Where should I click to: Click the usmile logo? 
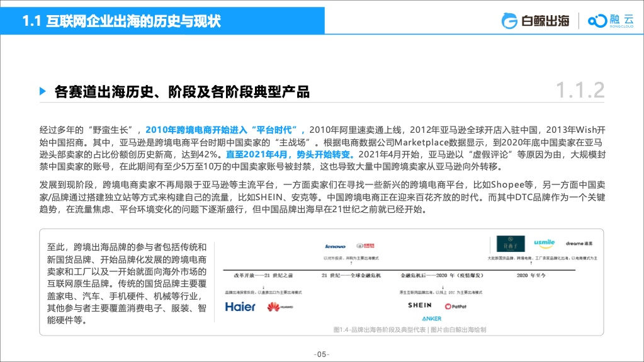click(545, 244)
